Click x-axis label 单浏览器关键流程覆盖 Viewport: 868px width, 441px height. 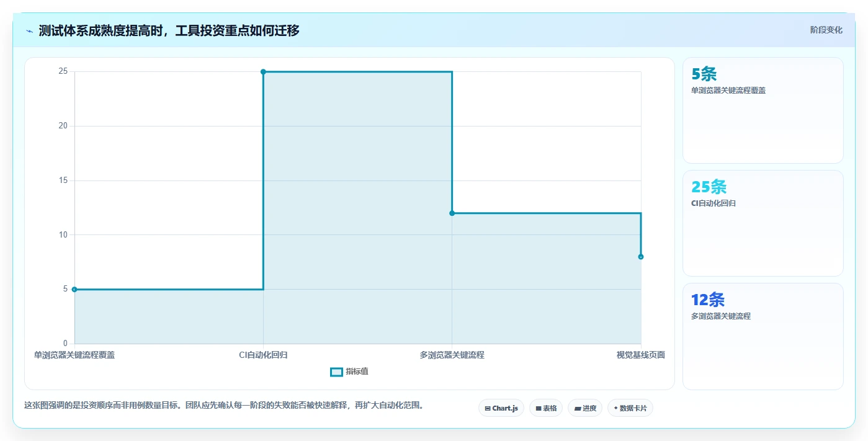point(74,355)
